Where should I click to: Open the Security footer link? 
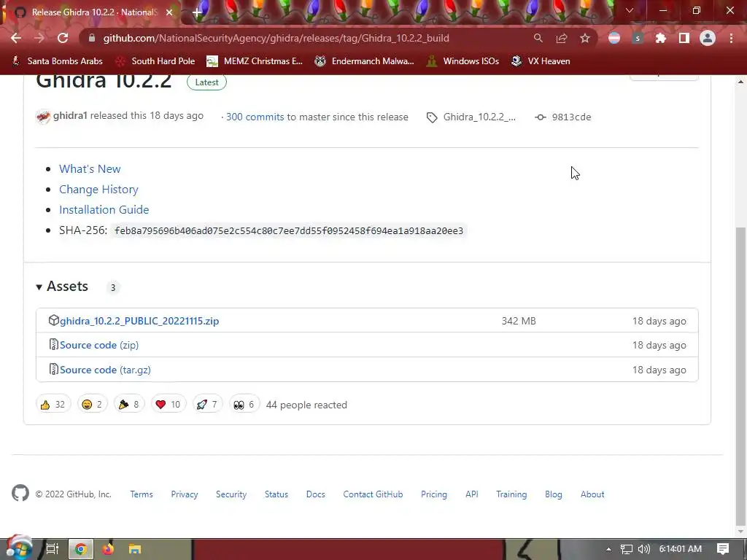[231, 494]
